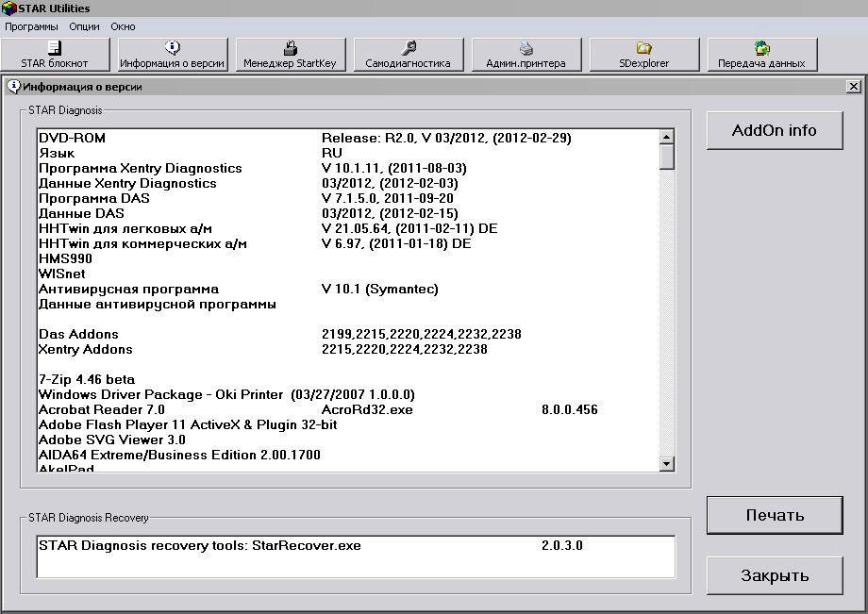Viewport: 868px width, 614px height.
Task: Open STAR блокнот from the toolbar
Action: point(55,55)
